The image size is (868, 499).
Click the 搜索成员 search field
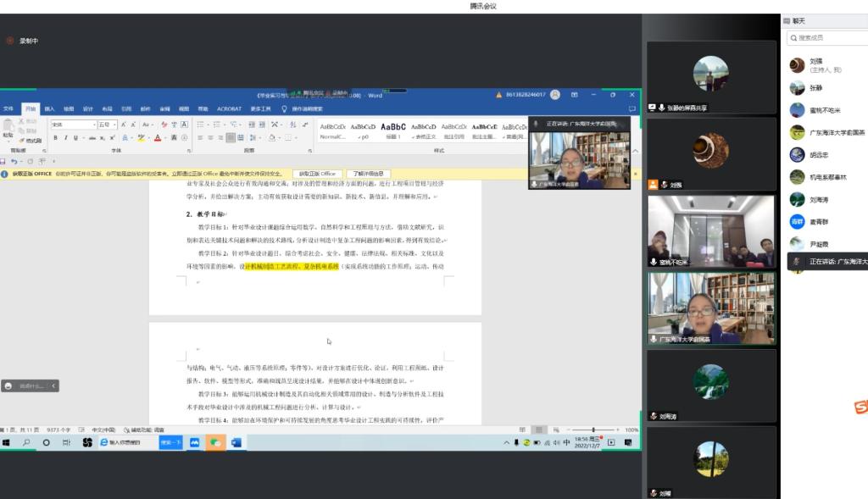point(826,38)
